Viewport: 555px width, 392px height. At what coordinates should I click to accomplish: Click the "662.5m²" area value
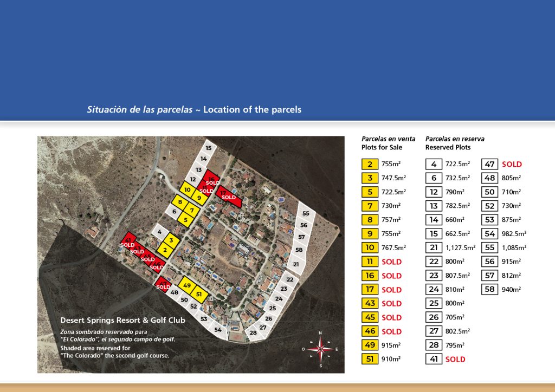pyautogui.click(x=457, y=234)
